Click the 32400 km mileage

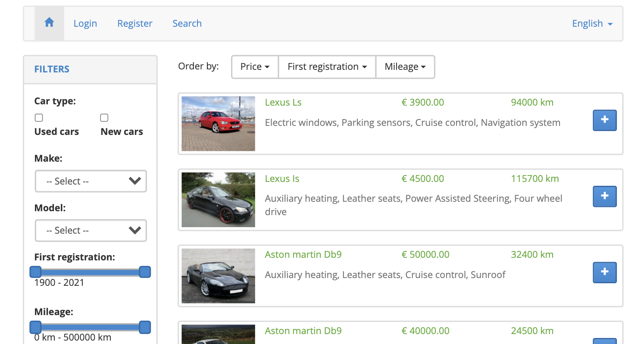(532, 254)
